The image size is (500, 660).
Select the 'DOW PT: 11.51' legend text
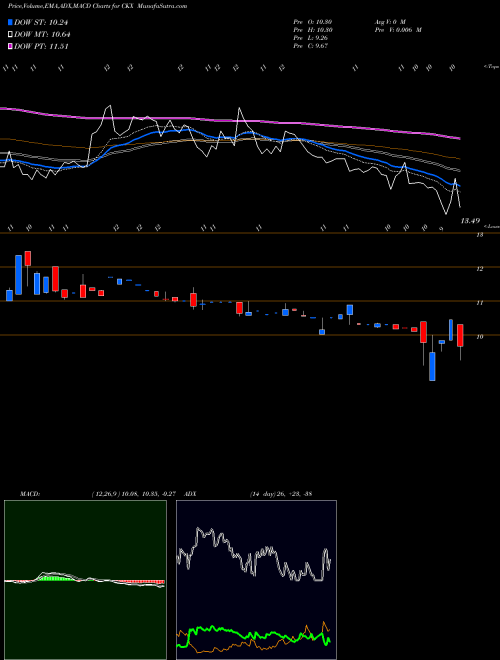[41, 46]
